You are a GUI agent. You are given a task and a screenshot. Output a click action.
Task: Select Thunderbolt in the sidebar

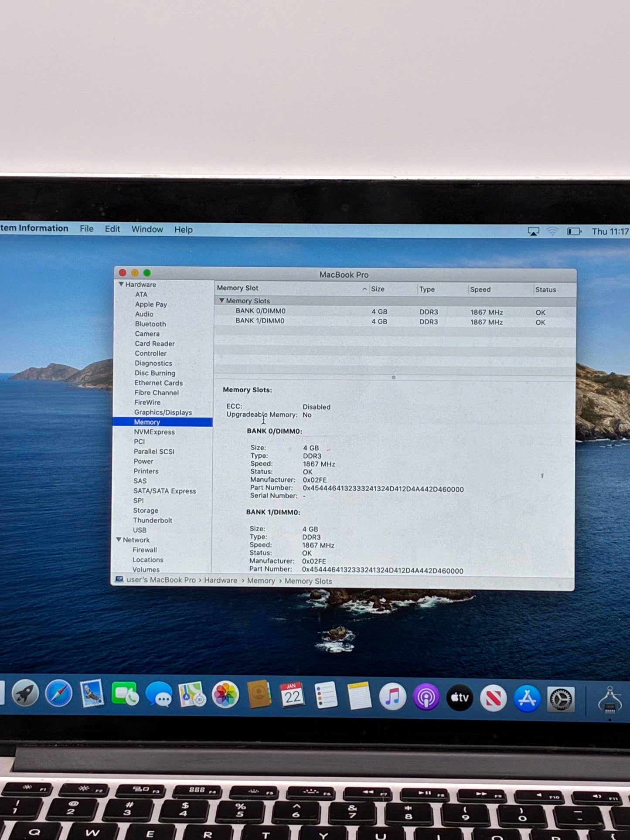point(153,520)
